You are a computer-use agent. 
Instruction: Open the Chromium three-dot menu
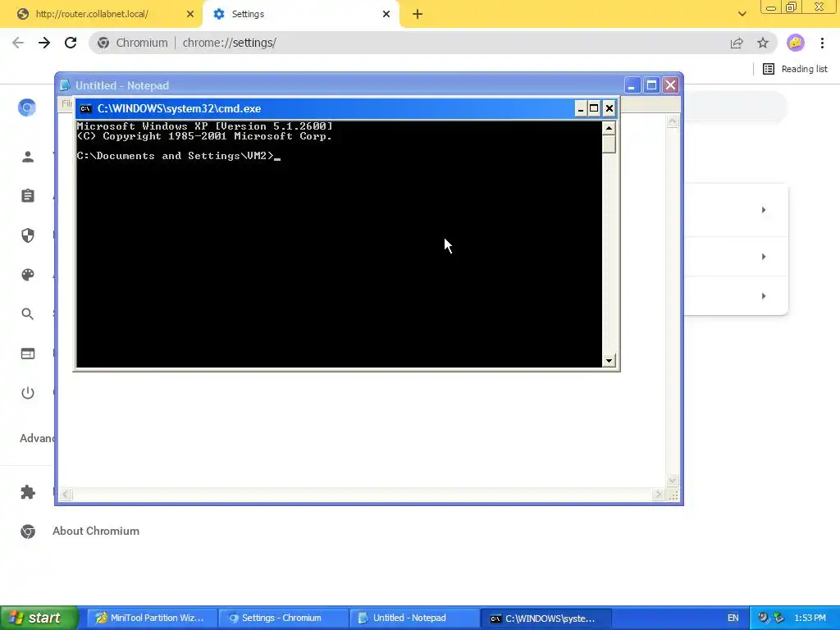(x=822, y=43)
